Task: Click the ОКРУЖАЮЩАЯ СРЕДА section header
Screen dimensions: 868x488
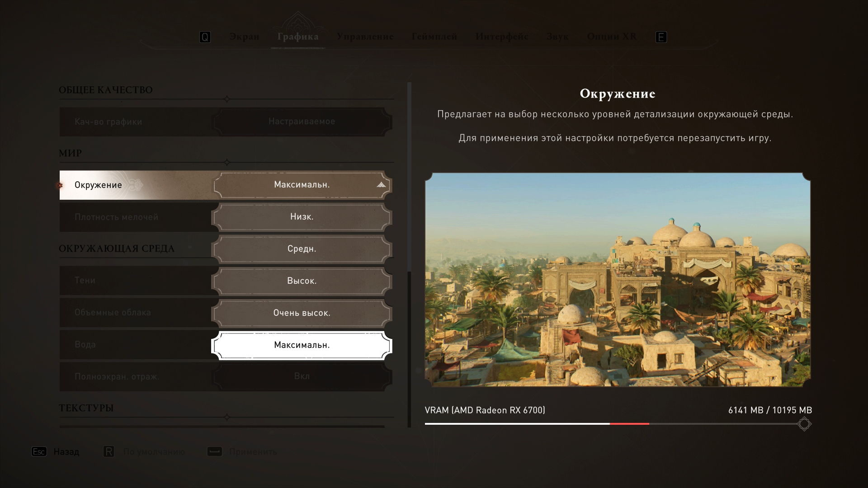Action: tap(117, 249)
